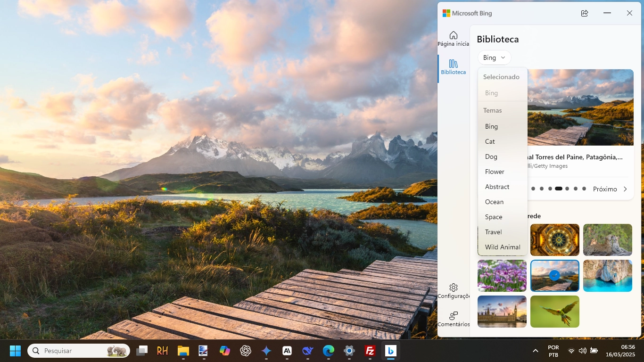Click the share icon in Bing title bar
644x362 pixels.
[x=585, y=13]
